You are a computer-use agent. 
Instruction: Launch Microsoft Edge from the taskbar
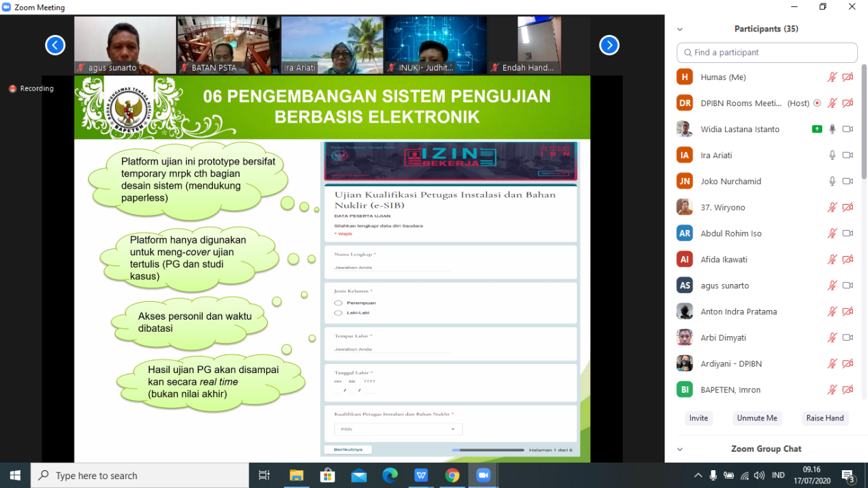[390, 475]
